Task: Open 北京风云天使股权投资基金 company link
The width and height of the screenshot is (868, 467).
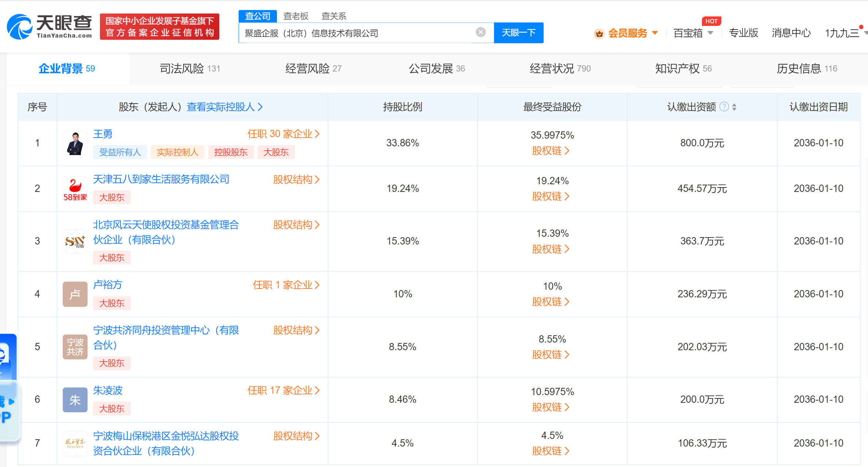Action: click(x=166, y=232)
